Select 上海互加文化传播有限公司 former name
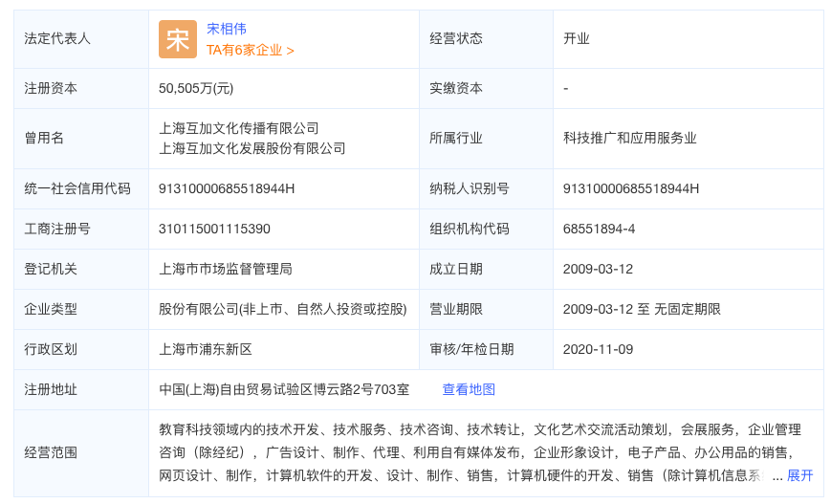831x504 pixels. pos(239,128)
